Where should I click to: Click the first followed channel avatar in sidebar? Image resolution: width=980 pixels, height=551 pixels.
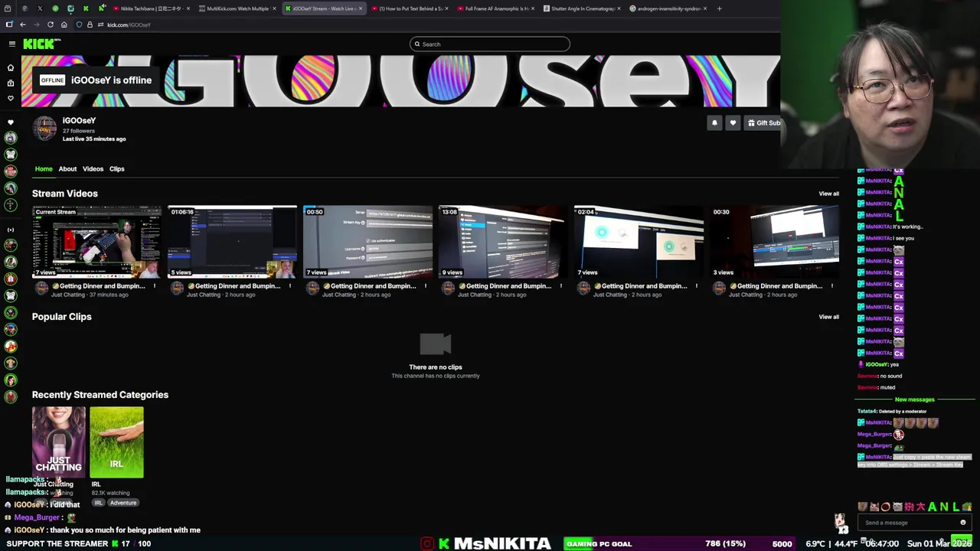(11, 138)
